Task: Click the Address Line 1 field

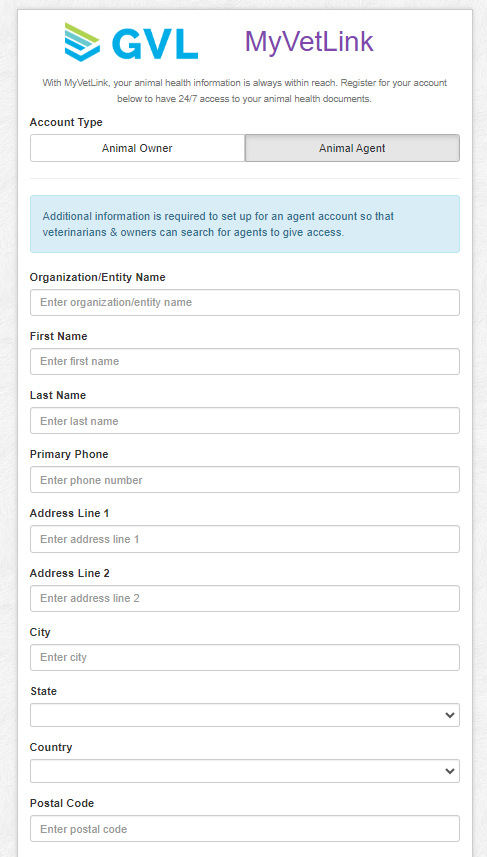Action: (x=245, y=539)
